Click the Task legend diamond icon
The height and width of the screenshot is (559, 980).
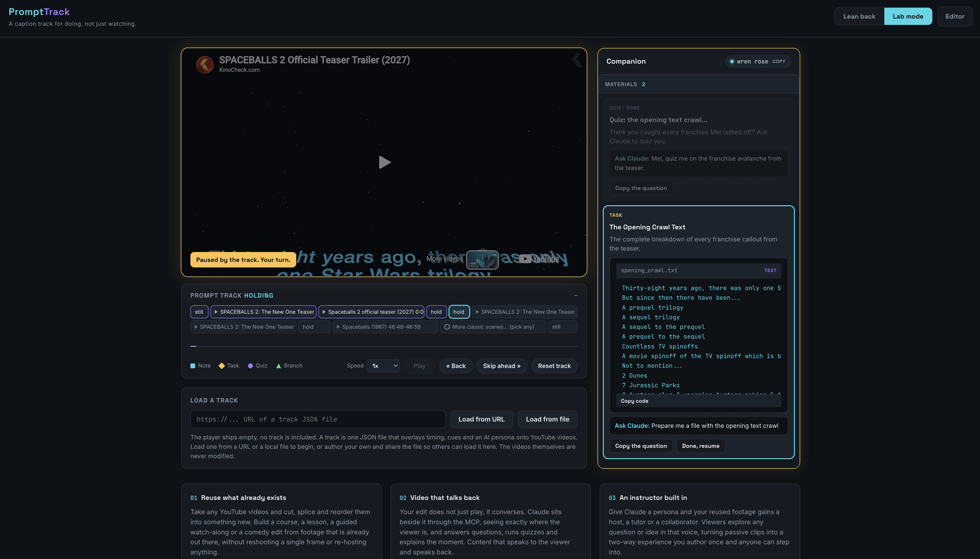tap(222, 366)
